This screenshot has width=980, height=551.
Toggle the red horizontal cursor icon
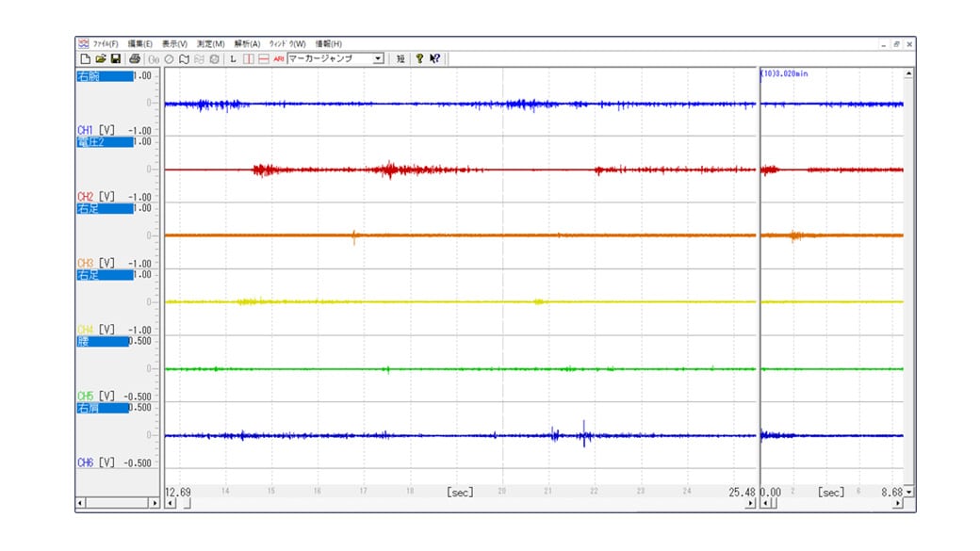click(264, 58)
